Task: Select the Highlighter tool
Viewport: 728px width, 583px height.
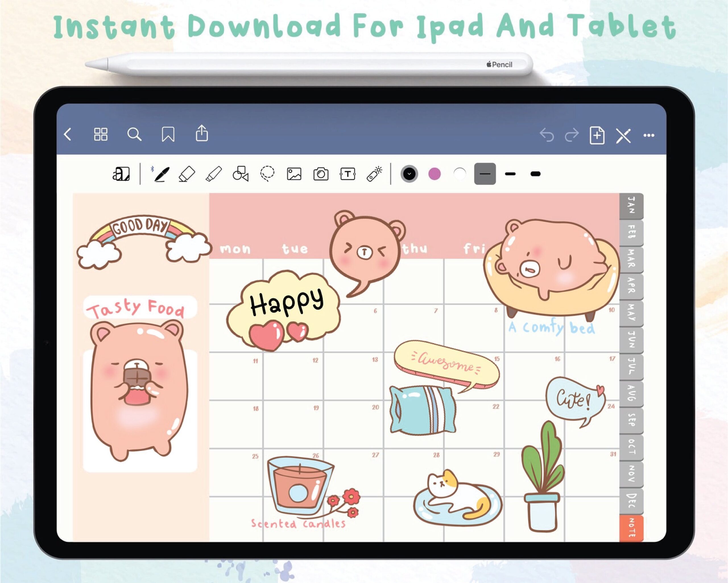Action: (x=213, y=174)
